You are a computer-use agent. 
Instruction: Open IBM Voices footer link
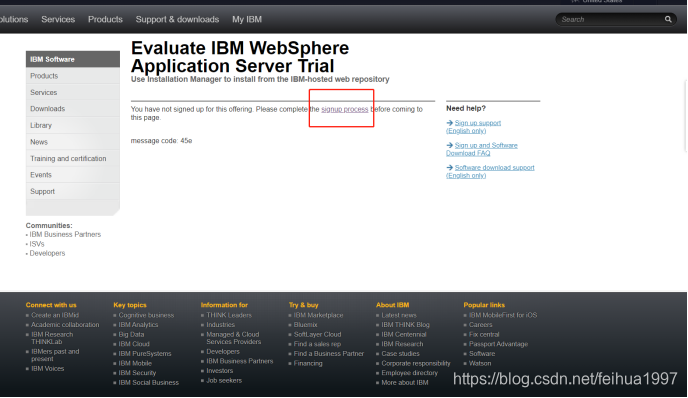click(x=47, y=369)
